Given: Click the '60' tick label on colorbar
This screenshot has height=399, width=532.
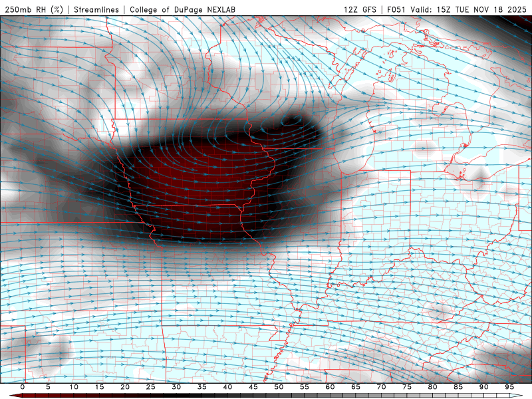Looking at the screenshot, I should click(330, 387).
